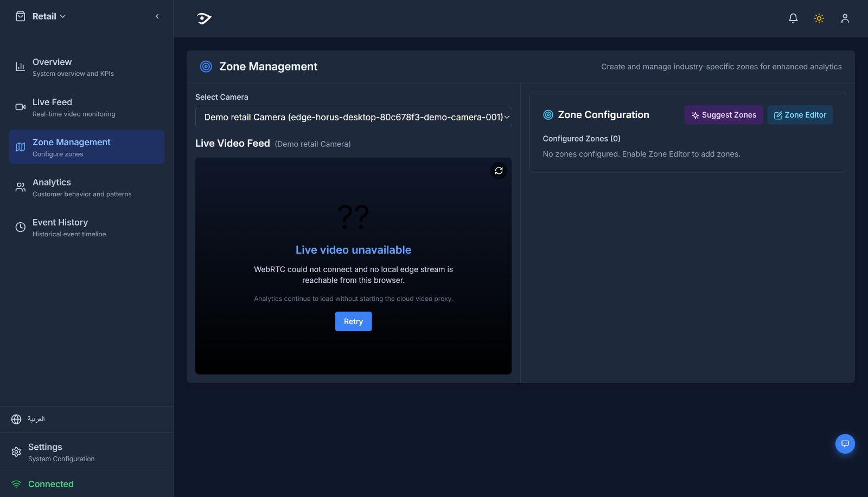Refresh the live video feed
The width and height of the screenshot is (868, 497).
(499, 171)
